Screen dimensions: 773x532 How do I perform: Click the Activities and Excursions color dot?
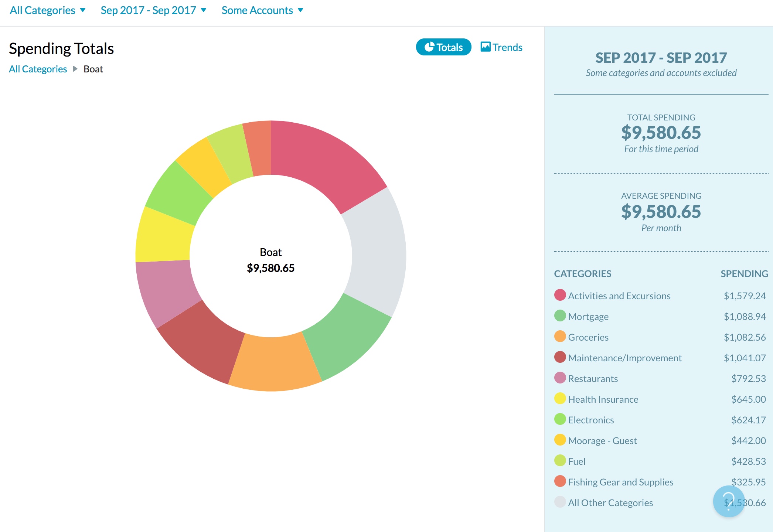point(560,295)
